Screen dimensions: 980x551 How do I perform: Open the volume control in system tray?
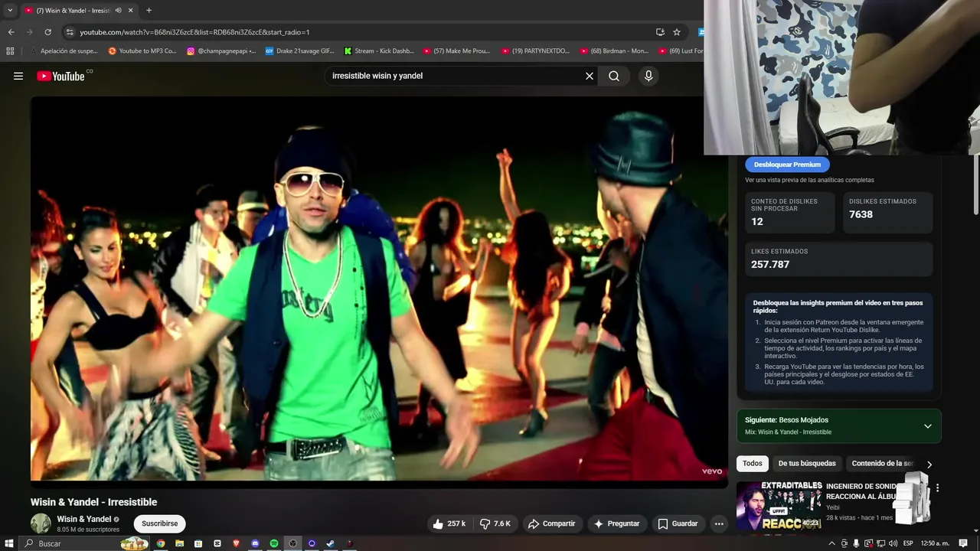[x=893, y=543]
